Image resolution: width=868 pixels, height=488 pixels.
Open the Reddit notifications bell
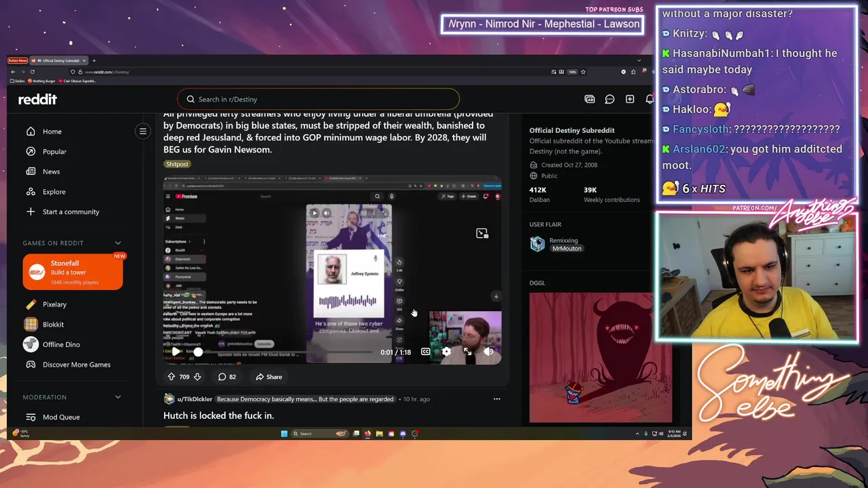coord(650,99)
